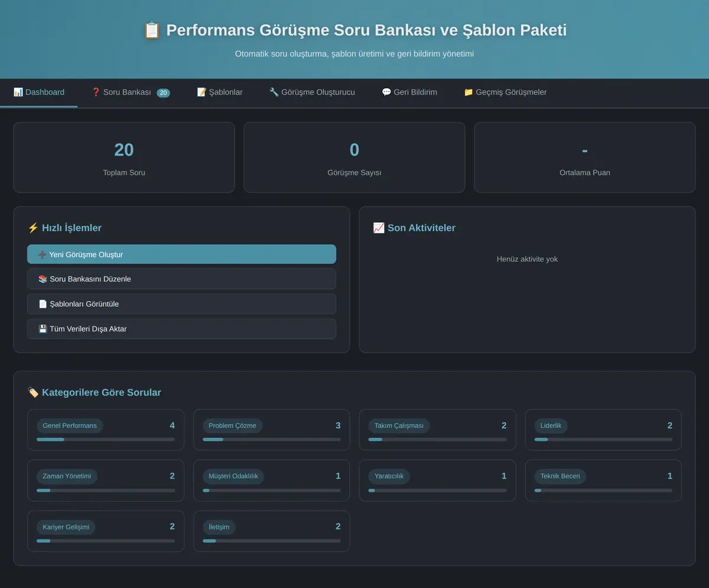Click Şablonları Görüntüle button
709x588 pixels.
pyautogui.click(x=181, y=304)
